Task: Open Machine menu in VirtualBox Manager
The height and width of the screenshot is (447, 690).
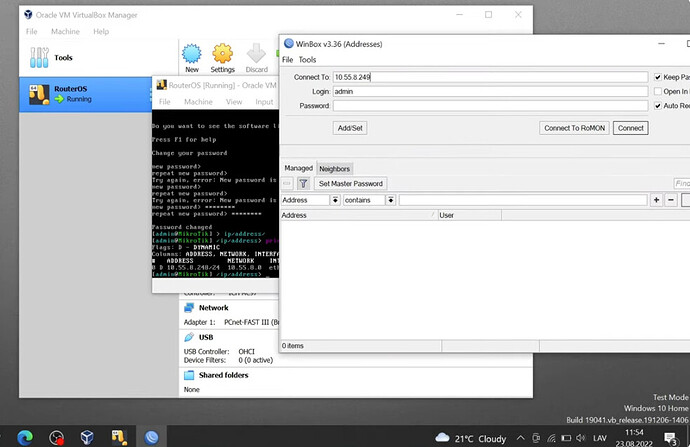Action: (65, 31)
